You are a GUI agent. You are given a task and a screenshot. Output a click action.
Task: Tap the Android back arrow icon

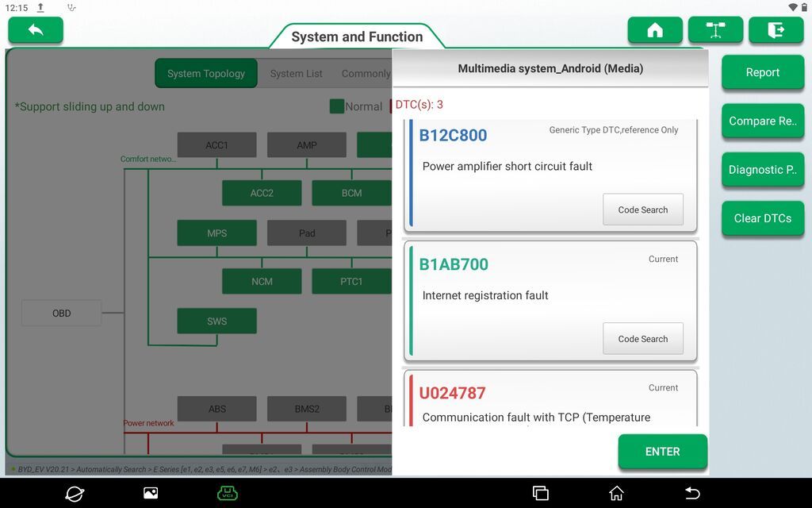692,493
